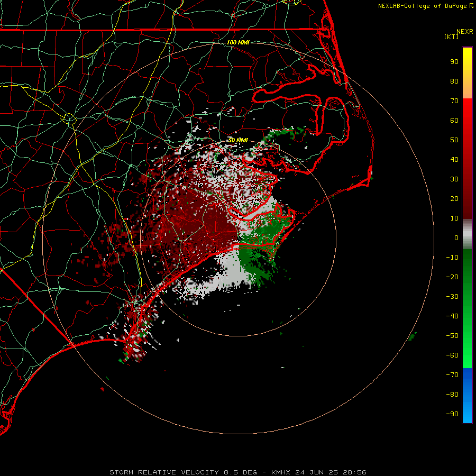Click the 50 value on the velocity scale
The image size is (476, 476).
[454, 140]
